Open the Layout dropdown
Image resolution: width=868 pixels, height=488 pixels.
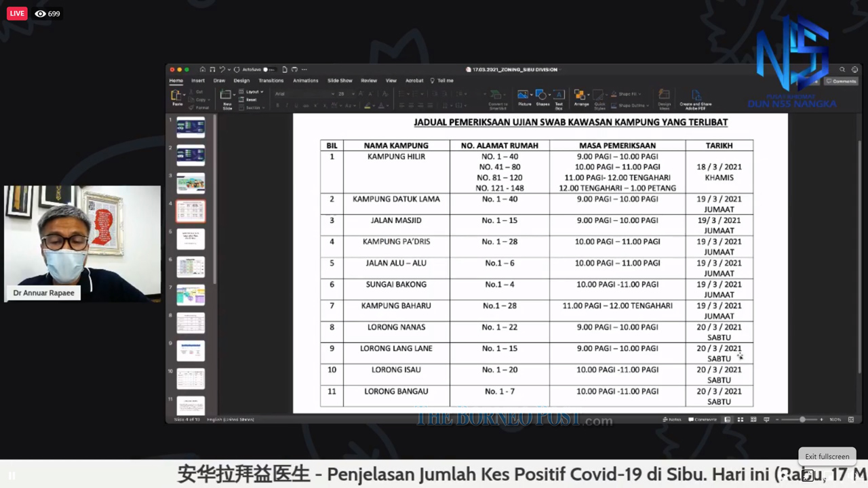251,91
